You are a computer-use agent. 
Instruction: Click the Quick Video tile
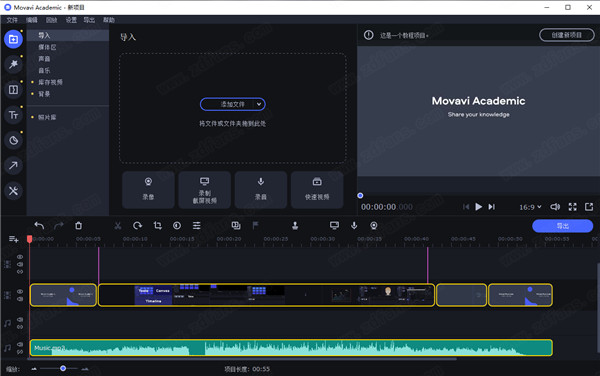pyautogui.click(x=317, y=190)
